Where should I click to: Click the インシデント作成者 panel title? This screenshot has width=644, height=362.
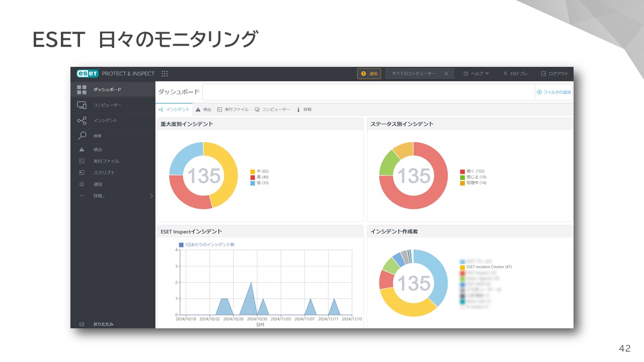(x=394, y=232)
